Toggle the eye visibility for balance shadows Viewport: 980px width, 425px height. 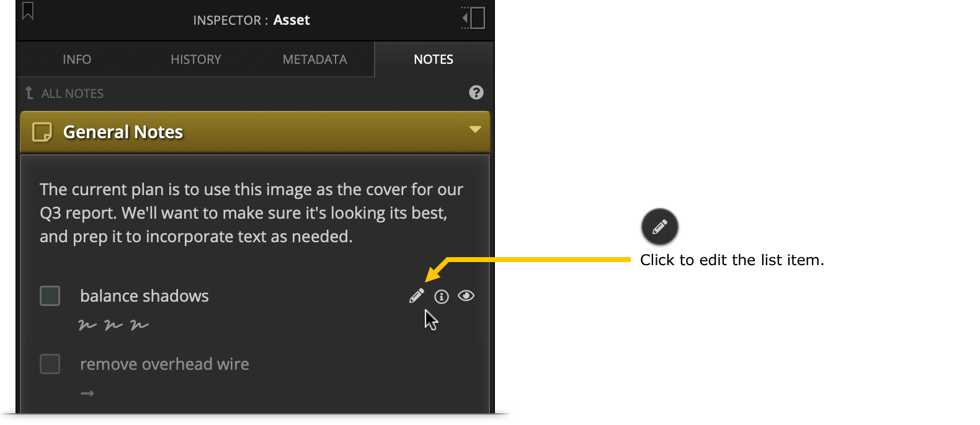(466, 296)
